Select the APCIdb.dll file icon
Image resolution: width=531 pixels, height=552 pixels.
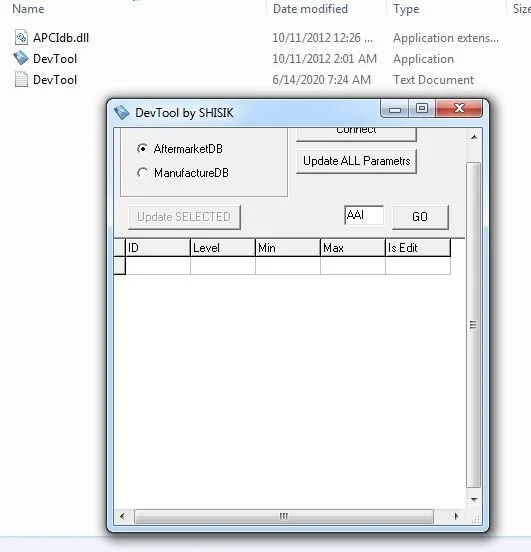[x=21, y=37]
